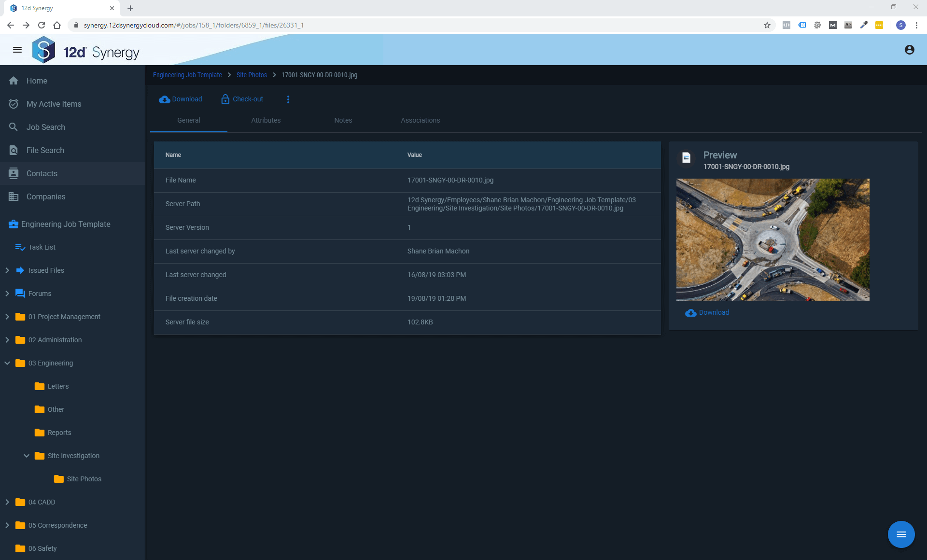The image size is (927, 560).
Task: Open the vertical three-dot more options menu
Action: 288,99
